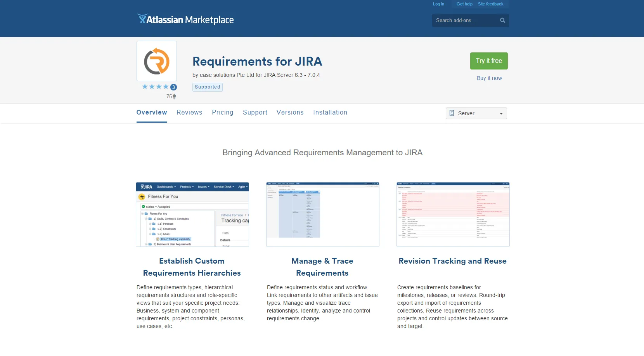Screen dimensions: 644x356
Task: Click the Requirements for JIRA app logo
Action: pyautogui.click(x=157, y=61)
